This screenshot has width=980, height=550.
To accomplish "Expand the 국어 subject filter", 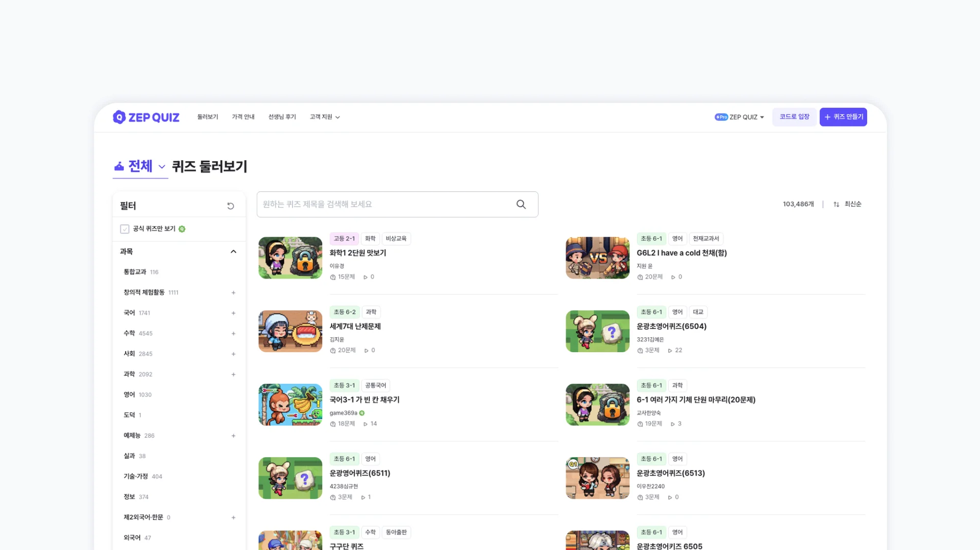I will point(233,313).
